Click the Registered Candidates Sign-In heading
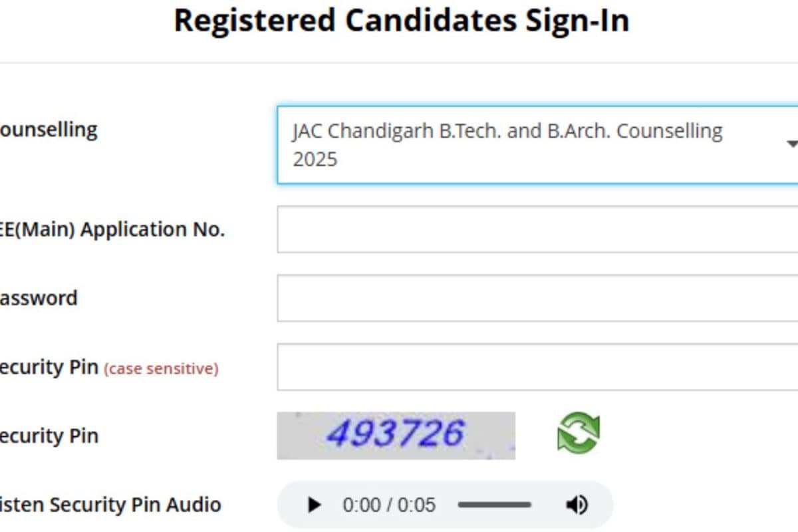 click(401, 21)
